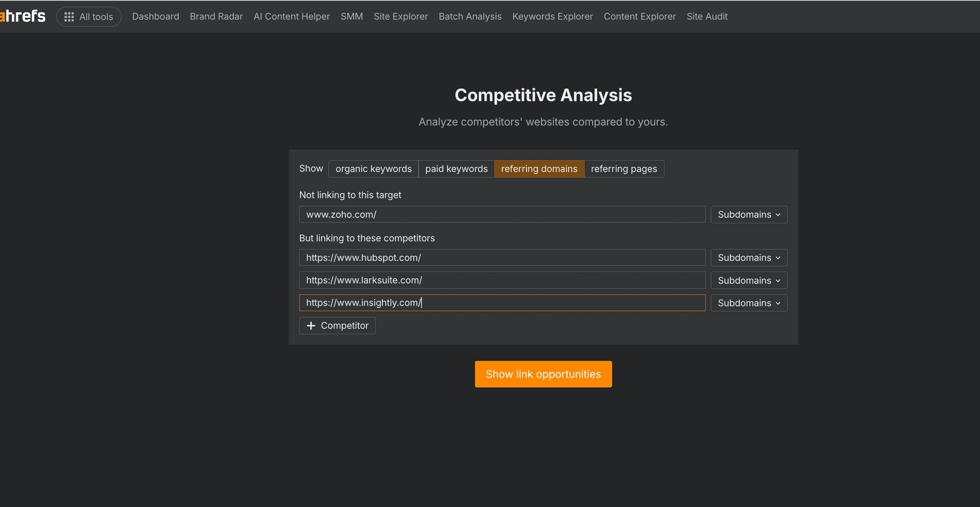Image resolution: width=980 pixels, height=507 pixels.
Task: Navigate to Site Explorer
Action: [401, 16]
